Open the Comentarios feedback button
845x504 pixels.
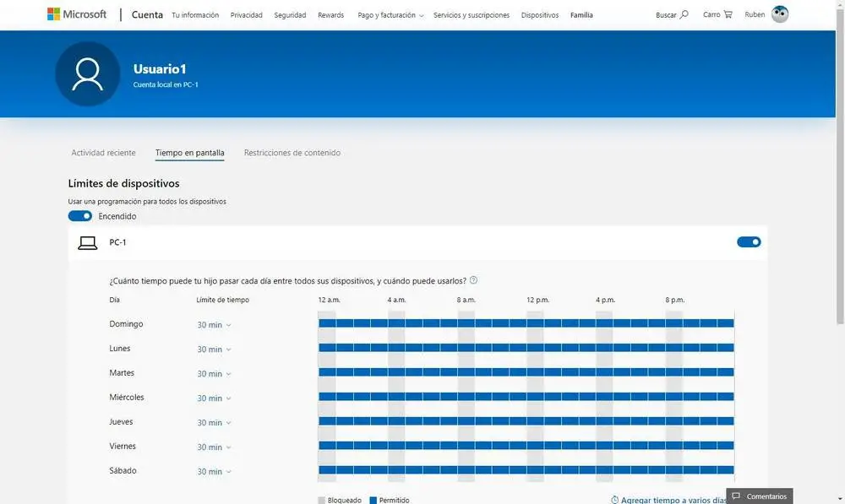(x=760, y=496)
